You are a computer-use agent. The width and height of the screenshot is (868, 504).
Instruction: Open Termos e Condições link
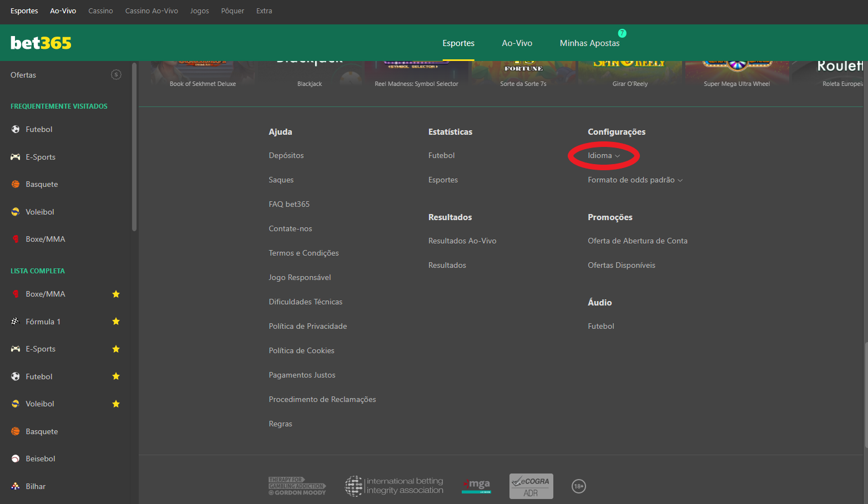point(304,253)
